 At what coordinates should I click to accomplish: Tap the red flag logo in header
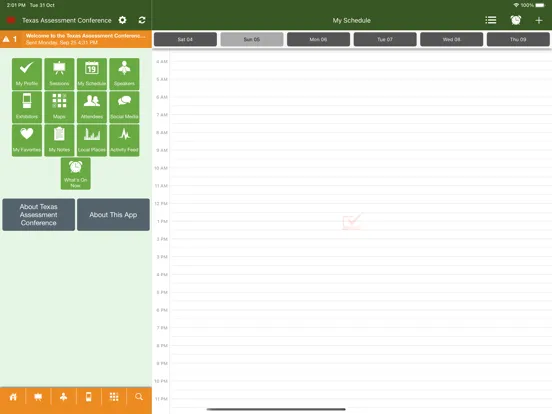tap(11, 20)
